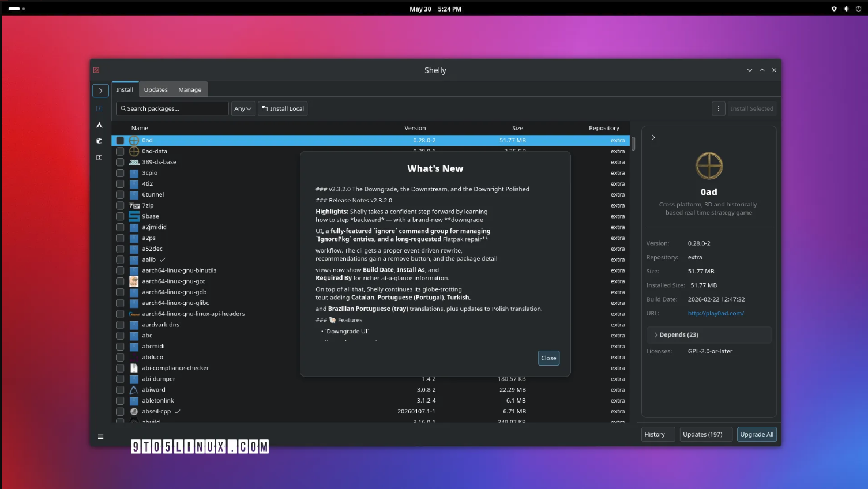Tick the checkbox for 0ad-data

[x=120, y=151]
